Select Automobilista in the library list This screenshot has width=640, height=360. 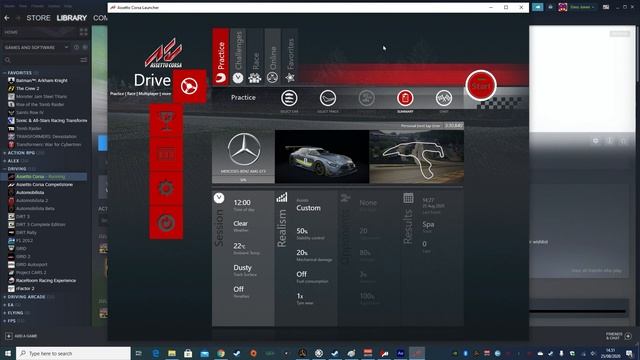click(x=30, y=192)
